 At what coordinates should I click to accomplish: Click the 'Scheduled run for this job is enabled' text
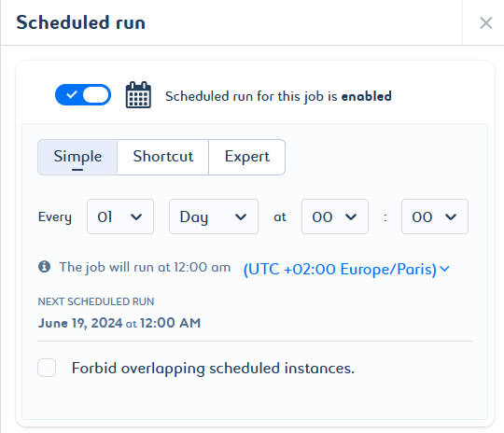click(x=278, y=96)
